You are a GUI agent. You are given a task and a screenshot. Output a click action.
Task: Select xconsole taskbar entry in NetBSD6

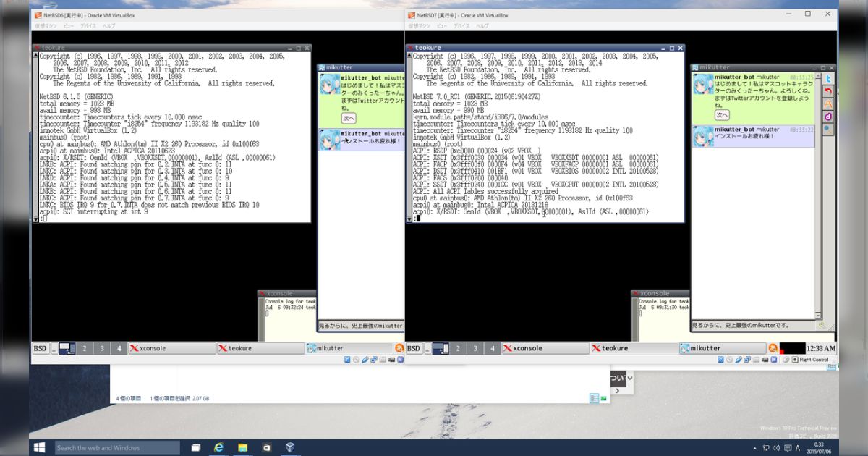(171, 348)
